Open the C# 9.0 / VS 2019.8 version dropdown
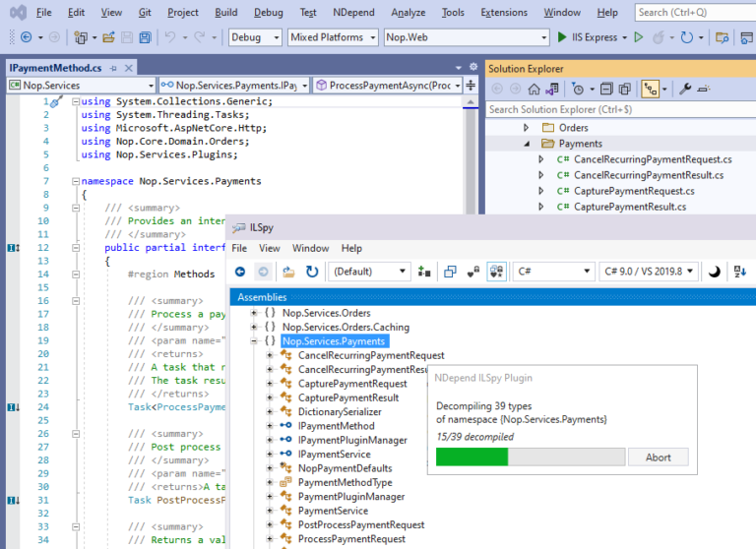 pos(649,272)
